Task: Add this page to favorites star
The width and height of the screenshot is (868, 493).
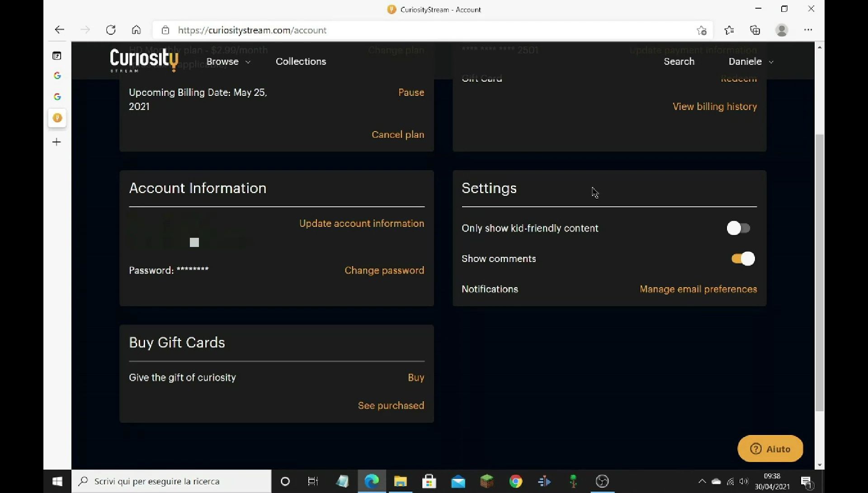Action: [x=702, y=30]
